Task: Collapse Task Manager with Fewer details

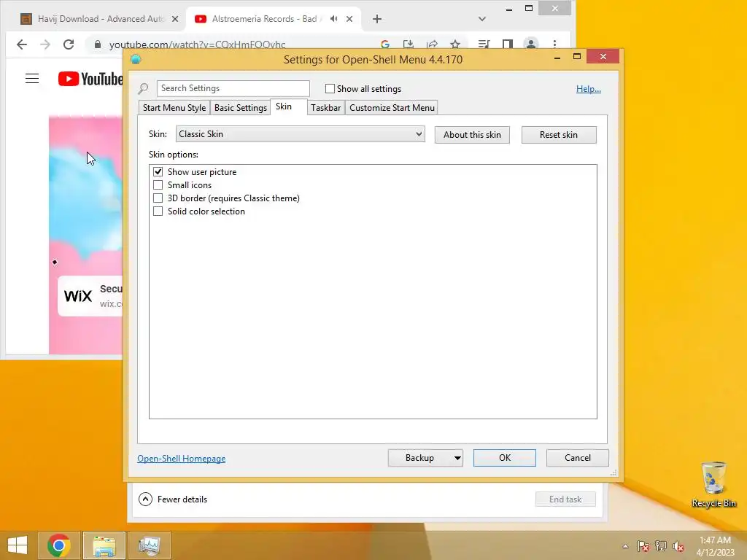Action: click(x=173, y=499)
